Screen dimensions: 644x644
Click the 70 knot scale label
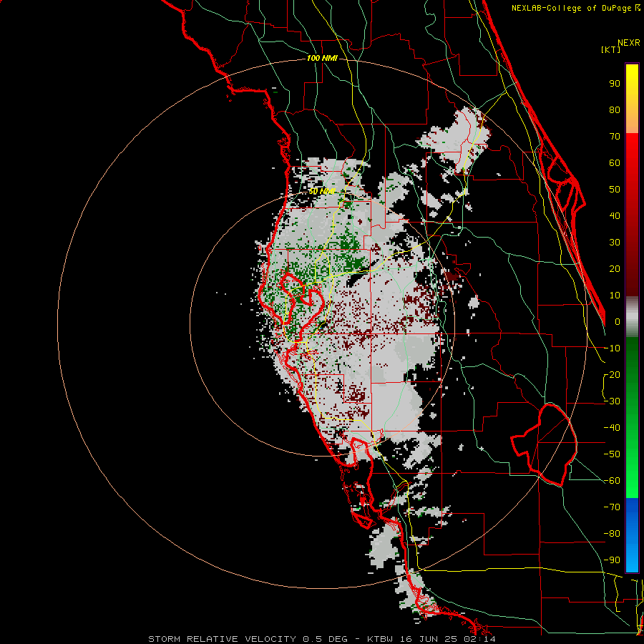tap(615, 137)
